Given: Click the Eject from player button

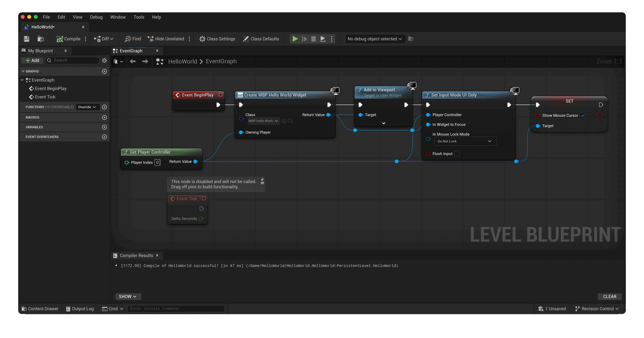Looking at the screenshot, I should (322, 39).
